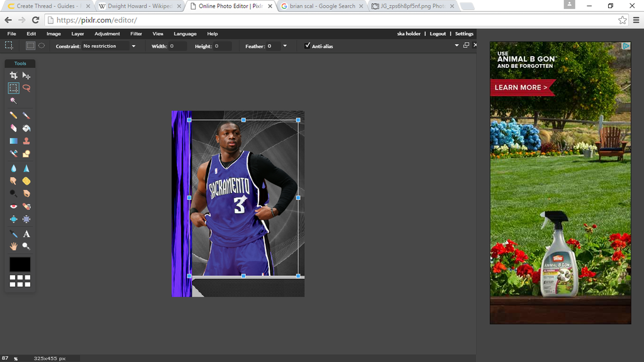Image resolution: width=644 pixels, height=362 pixels.
Task: Select the Spot Heal tool
Action: [x=26, y=206]
